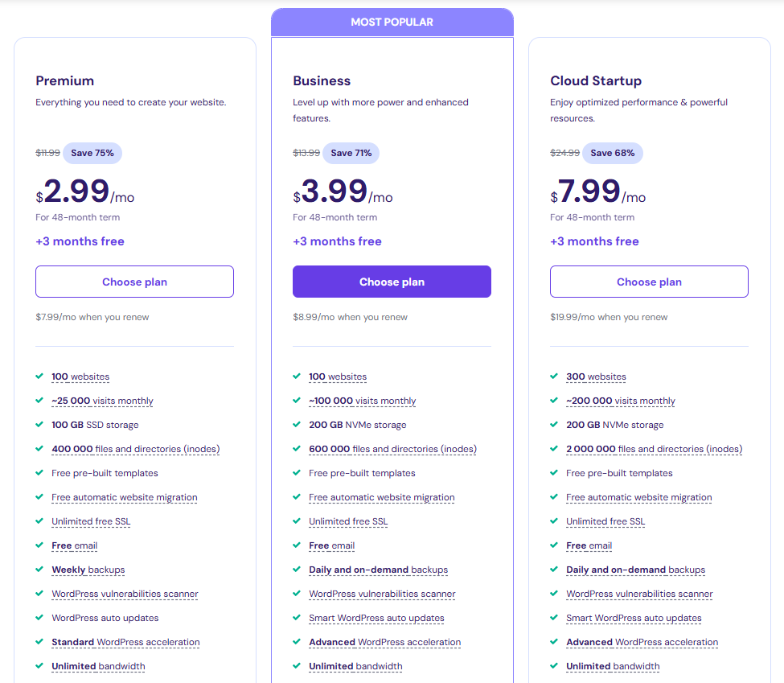Open Premium 'Unlimited bandwidth' info link
This screenshot has width=784, height=683.
pos(98,666)
